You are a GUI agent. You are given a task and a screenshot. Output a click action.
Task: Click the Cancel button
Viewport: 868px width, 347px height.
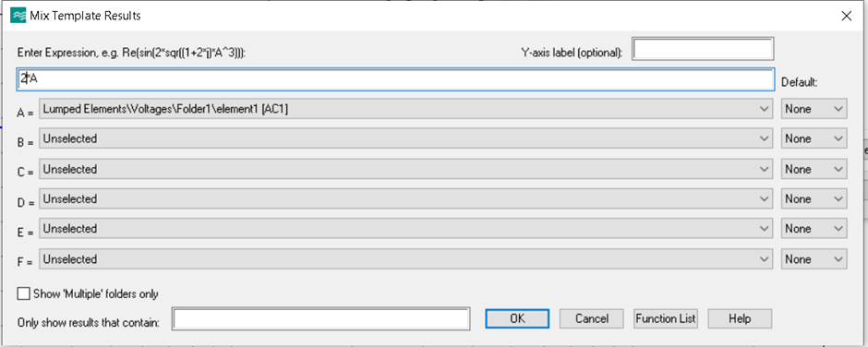pyautogui.click(x=592, y=318)
